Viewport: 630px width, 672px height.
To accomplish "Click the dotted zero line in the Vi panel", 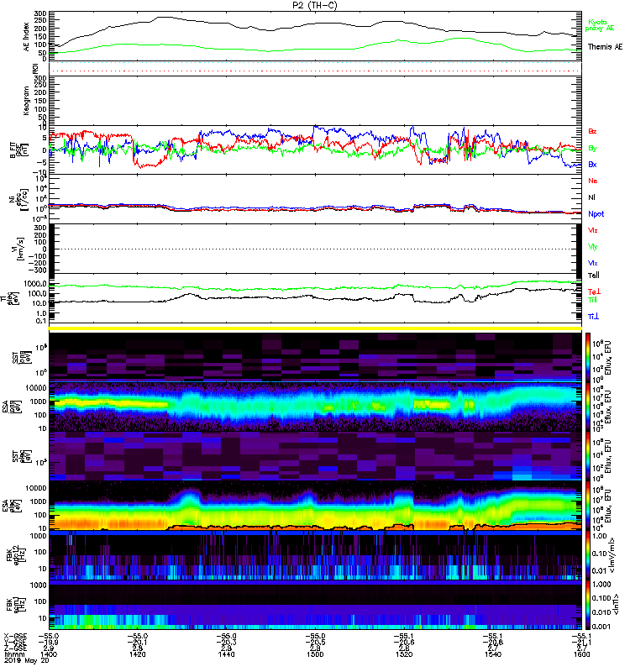I will pos(315,249).
